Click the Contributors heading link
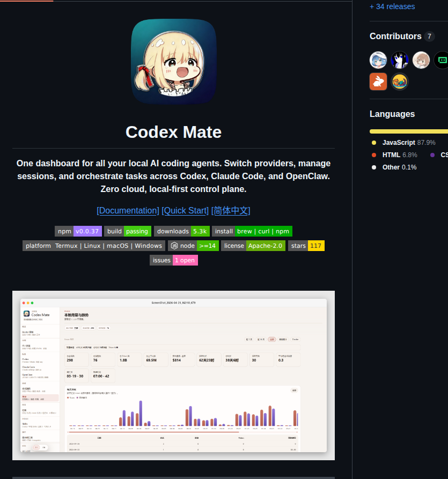 point(395,36)
